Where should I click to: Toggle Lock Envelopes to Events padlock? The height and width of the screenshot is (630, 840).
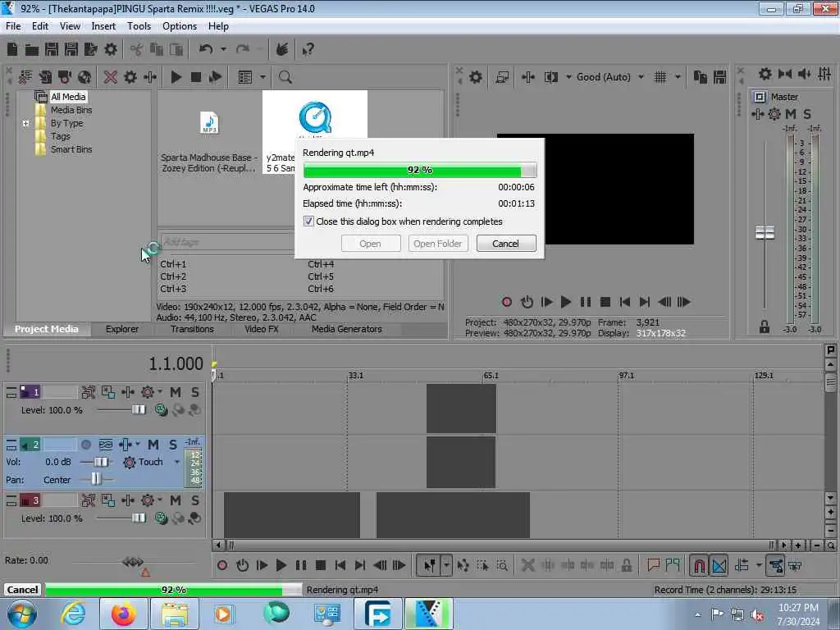coord(626,565)
